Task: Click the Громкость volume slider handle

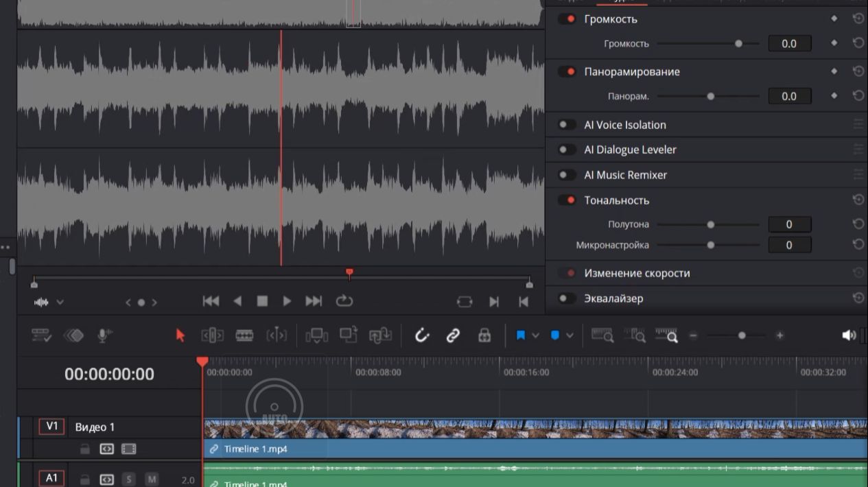Action: pyautogui.click(x=738, y=43)
